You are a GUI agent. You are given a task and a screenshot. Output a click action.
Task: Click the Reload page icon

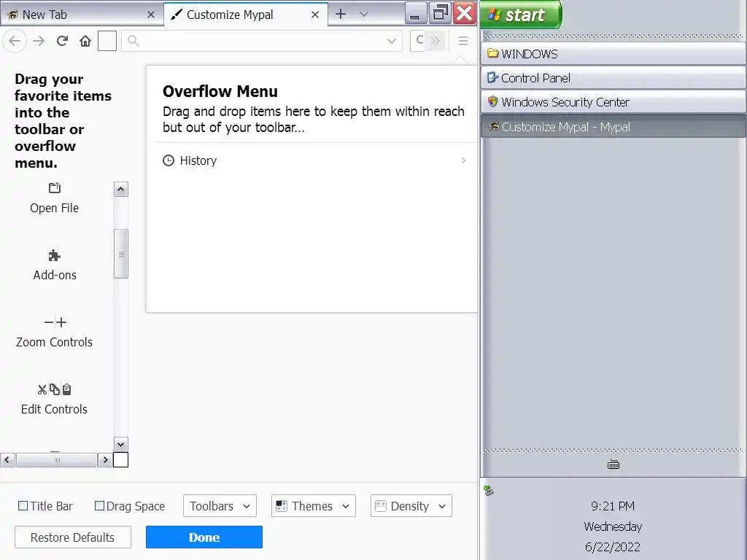click(62, 41)
